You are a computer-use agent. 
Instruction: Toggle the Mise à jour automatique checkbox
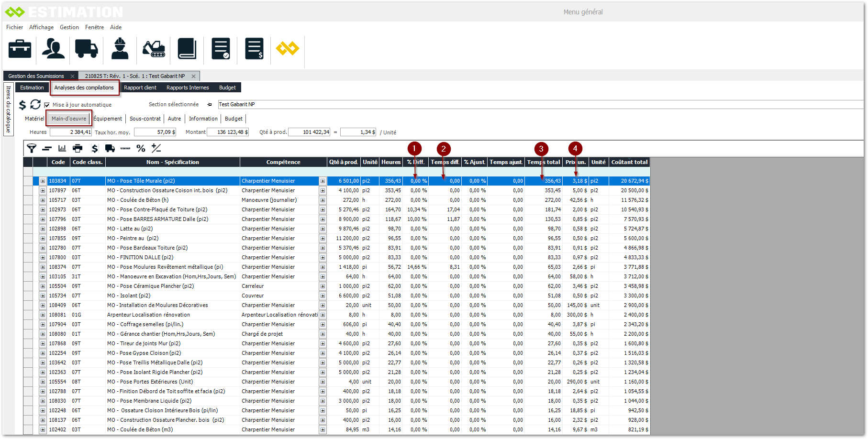[x=47, y=105]
